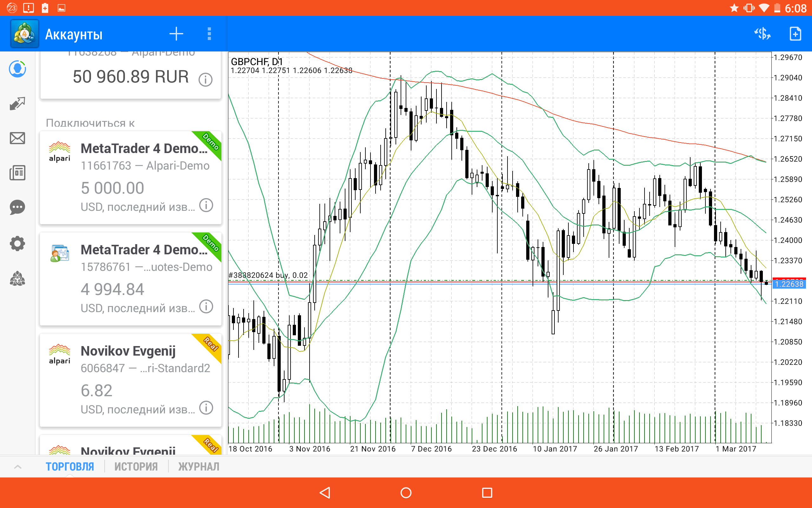Open the community traders icon in sidebar

[17, 278]
